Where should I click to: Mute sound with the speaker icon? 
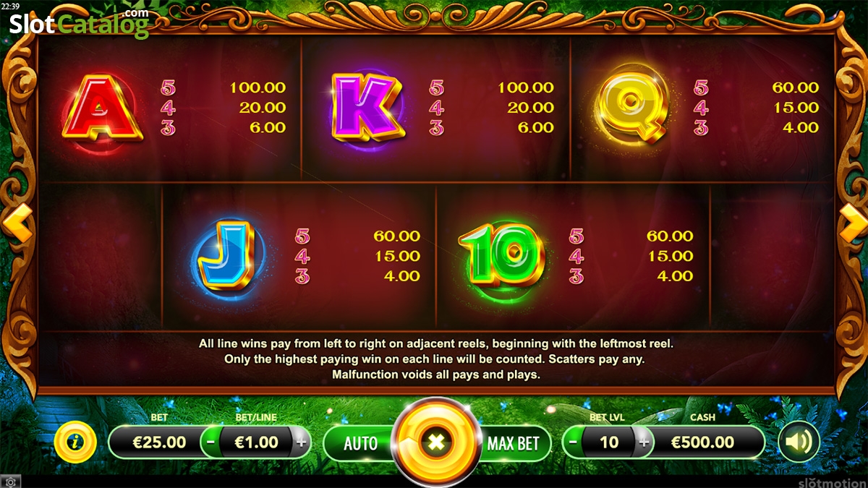(x=799, y=442)
